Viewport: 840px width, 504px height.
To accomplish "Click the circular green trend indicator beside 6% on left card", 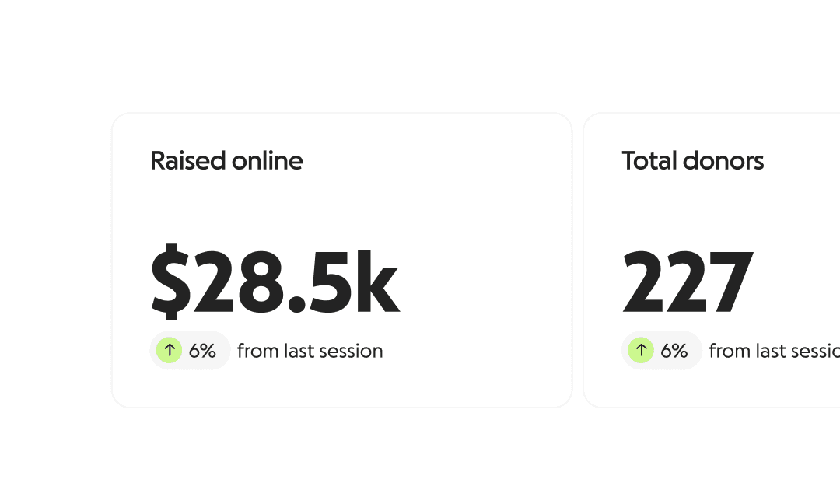I will pyautogui.click(x=169, y=350).
